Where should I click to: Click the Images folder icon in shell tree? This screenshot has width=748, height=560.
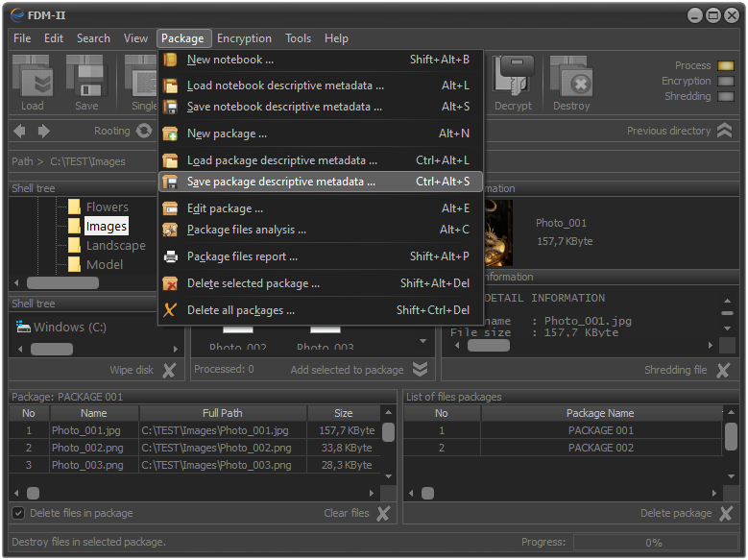click(x=74, y=226)
